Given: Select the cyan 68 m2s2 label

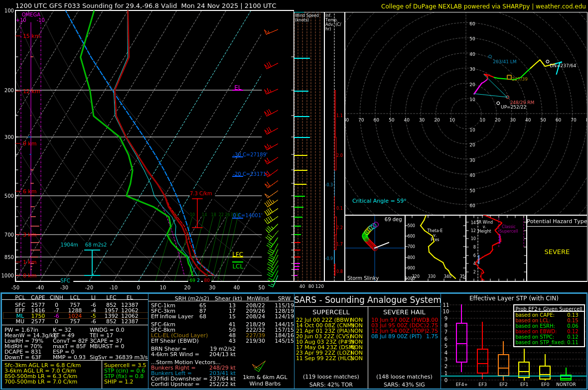Looking at the screenshot, I should pos(96,245).
